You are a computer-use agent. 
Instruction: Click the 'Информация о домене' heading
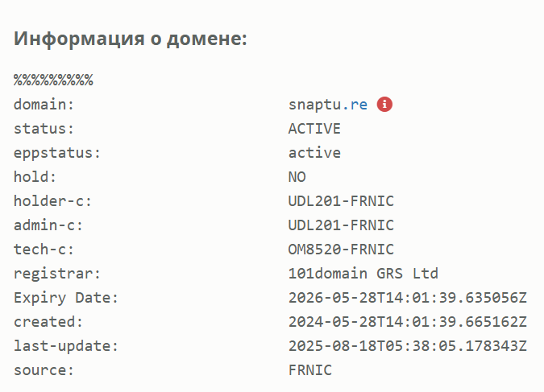tap(131, 39)
